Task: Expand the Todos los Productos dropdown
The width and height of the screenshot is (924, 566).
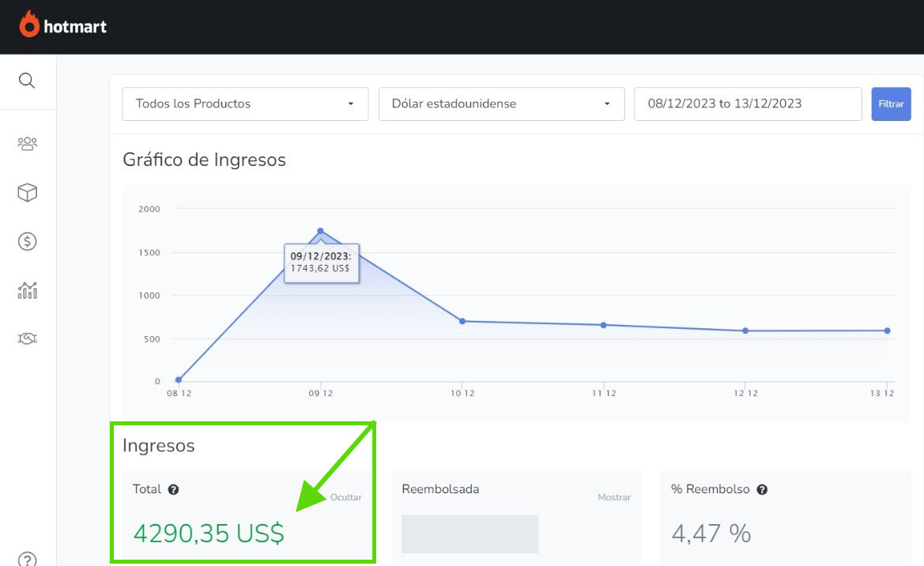Action: (245, 104)
